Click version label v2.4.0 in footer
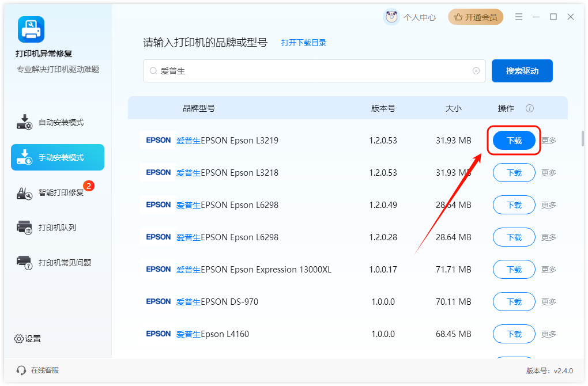Screen dimensions: 588x386 [549, 370]
